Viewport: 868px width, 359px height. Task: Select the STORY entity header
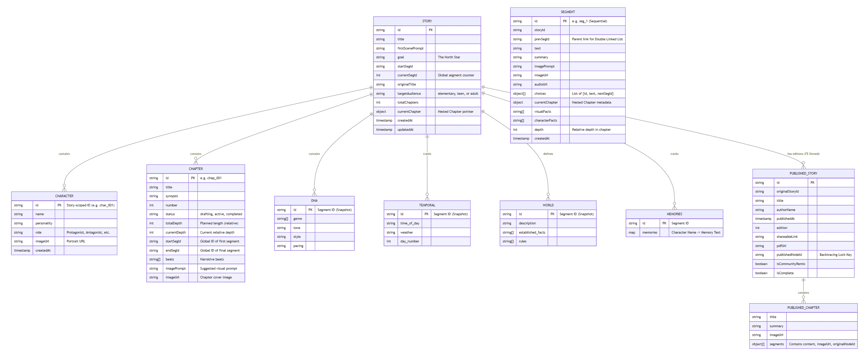point(427,21)
